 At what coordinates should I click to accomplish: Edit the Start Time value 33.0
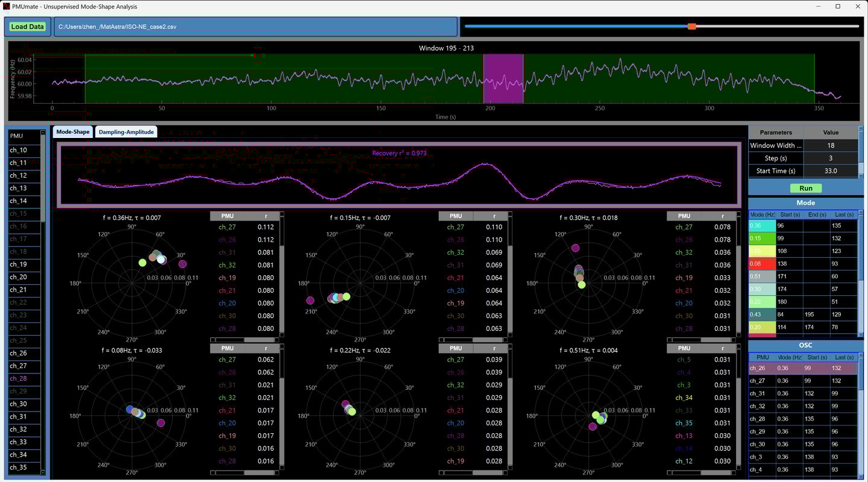831,171
